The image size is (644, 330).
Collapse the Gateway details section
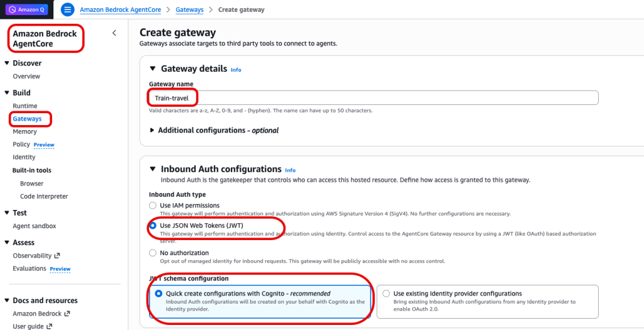point(152,69)
